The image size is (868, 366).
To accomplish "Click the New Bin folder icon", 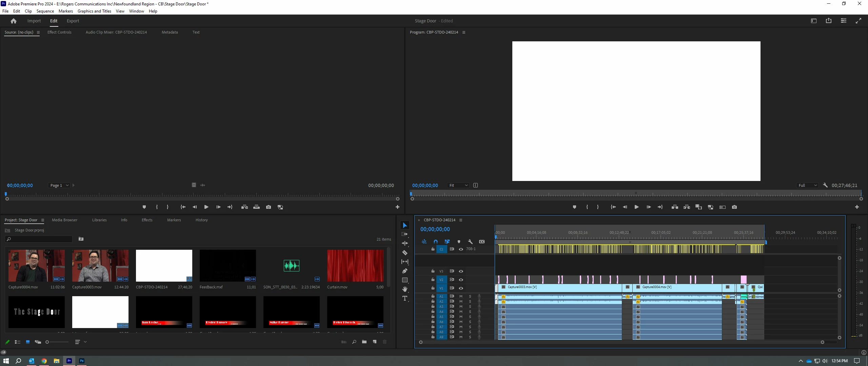I will [x=364, y=342].
